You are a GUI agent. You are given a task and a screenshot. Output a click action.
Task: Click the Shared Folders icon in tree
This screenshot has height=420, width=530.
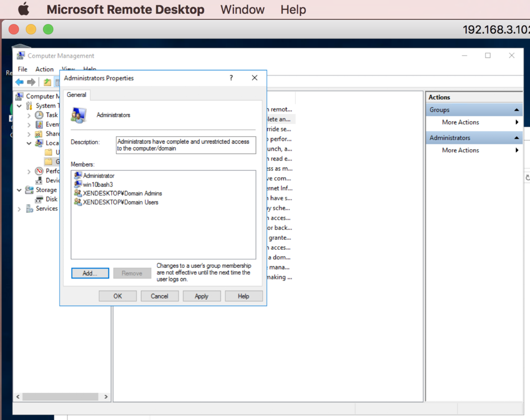pos(39,134)
